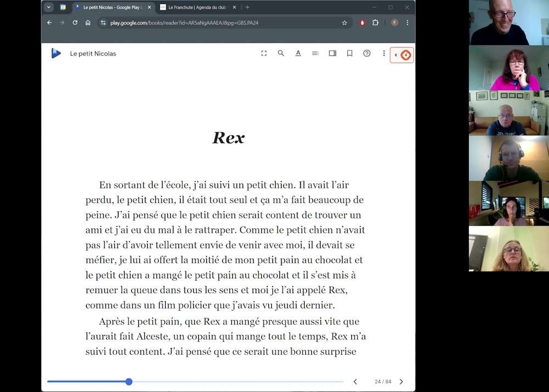Select the smiling man with glasses video
This screenshot has width=549, height=392.
point(509,23)
